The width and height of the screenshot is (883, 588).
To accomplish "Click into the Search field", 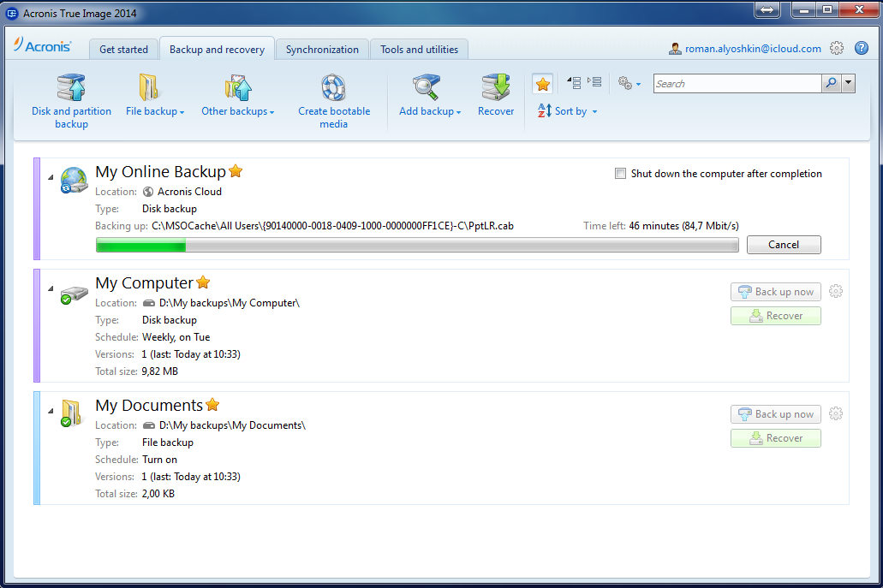I will click(737, 84).
